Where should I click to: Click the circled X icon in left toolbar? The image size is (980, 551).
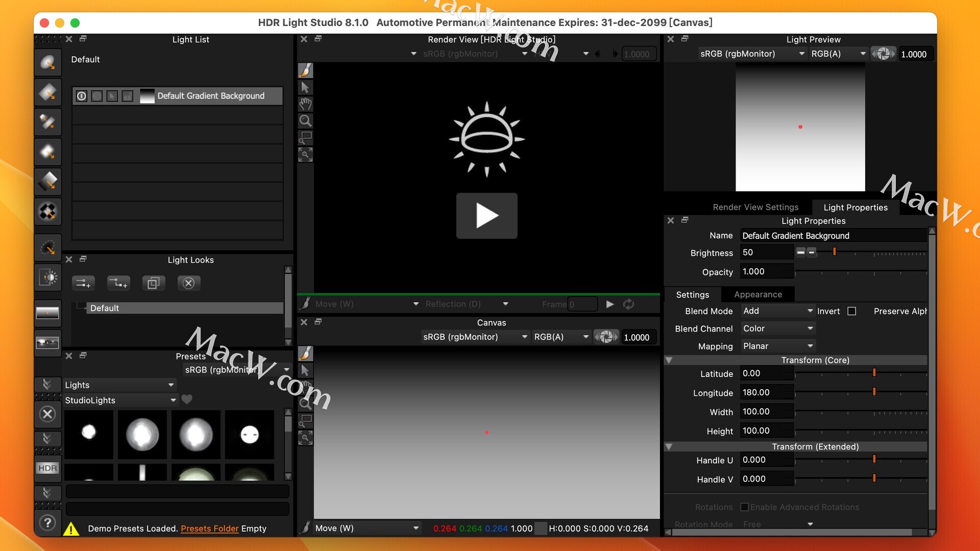(47, 414)
